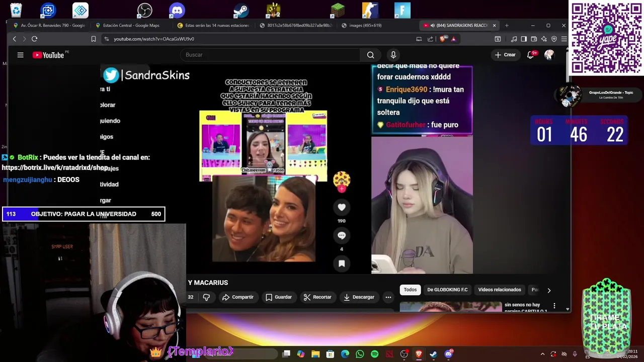This screenshot has width=644, height=362.
Task: Switch to 'Estas serán las 14 nuevas estaciones' tab
Action: 213,25
